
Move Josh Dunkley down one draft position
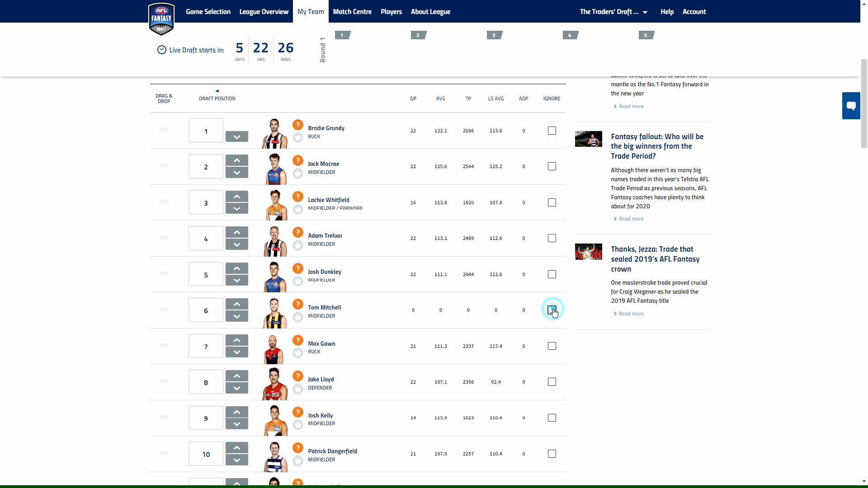pos(236,280)
